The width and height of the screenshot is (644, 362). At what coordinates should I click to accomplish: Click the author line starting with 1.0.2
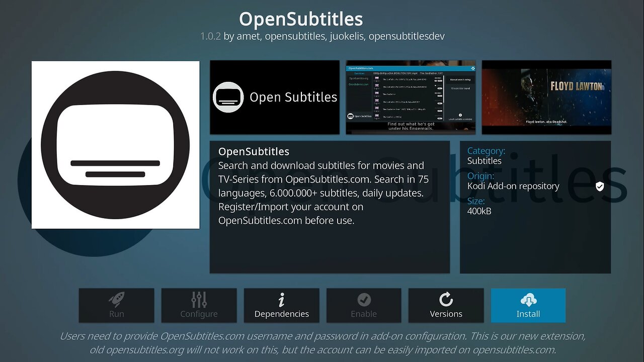(323, 36)
